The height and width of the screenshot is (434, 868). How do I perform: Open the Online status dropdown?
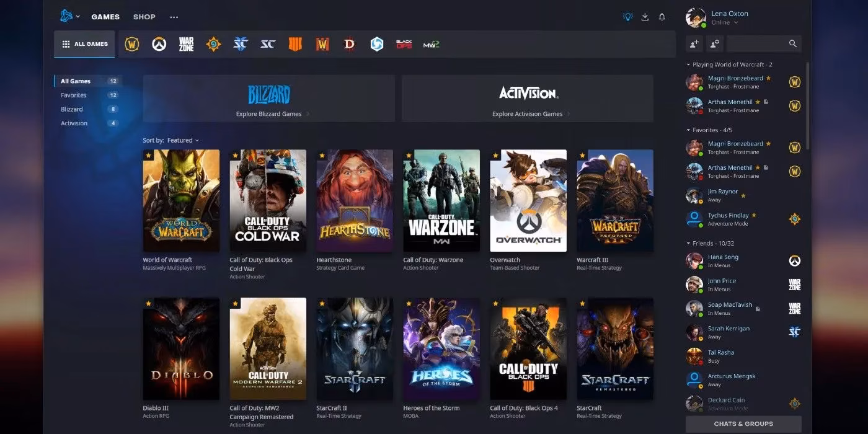coord(724,23)
